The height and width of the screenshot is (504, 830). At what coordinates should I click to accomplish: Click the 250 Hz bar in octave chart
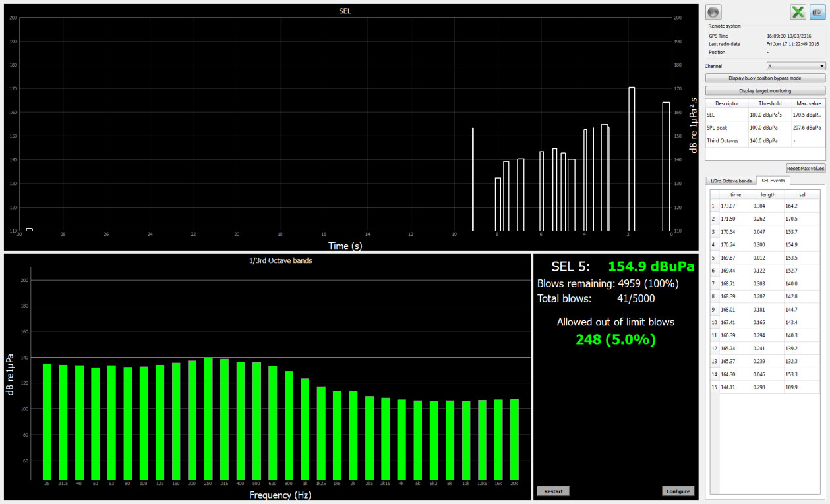tap(208, 418)
